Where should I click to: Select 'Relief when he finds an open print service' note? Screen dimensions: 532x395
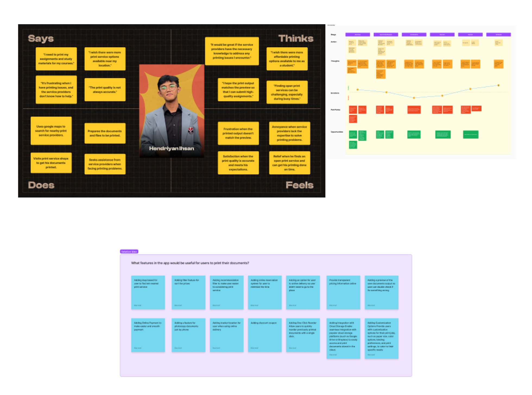[x=289, y=163]
